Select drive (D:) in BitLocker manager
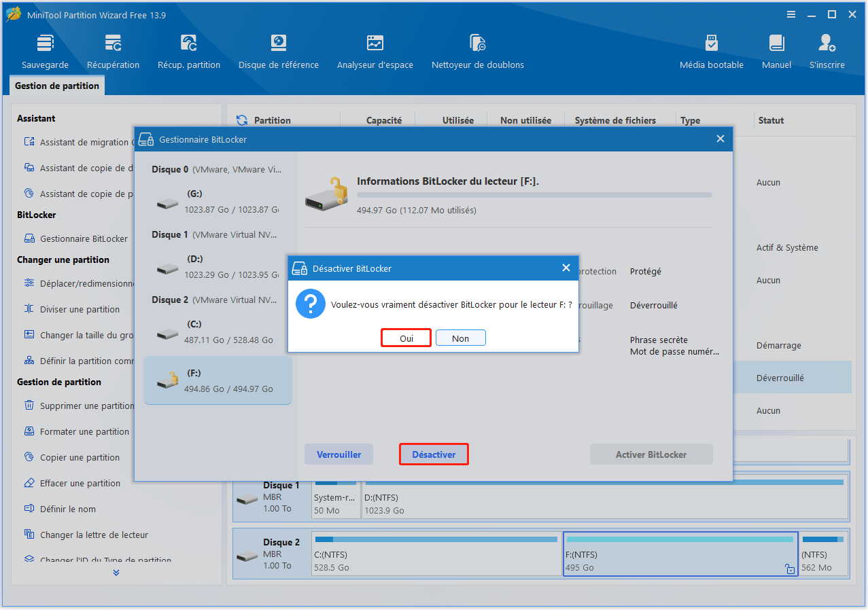 [218, 267]
